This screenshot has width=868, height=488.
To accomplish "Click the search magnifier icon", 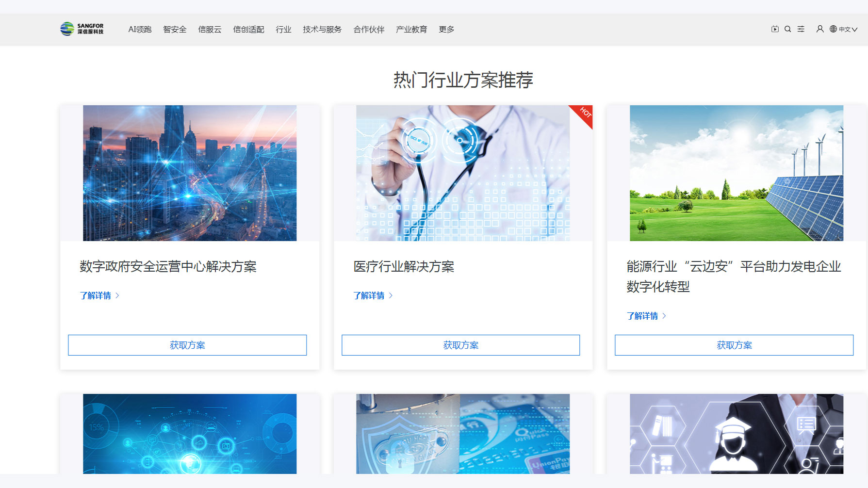I will [788, 29].
